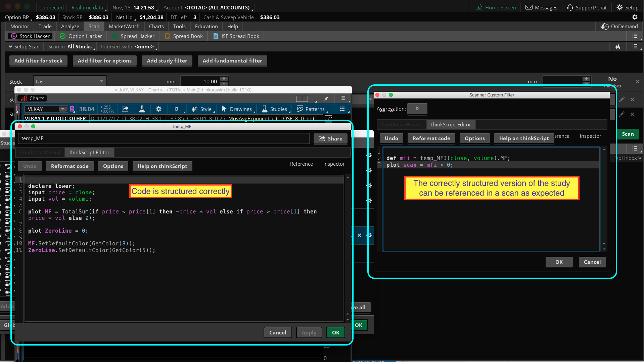Click flask icon in chart toolbar
The image size is (644, 362).
(142, 109)
